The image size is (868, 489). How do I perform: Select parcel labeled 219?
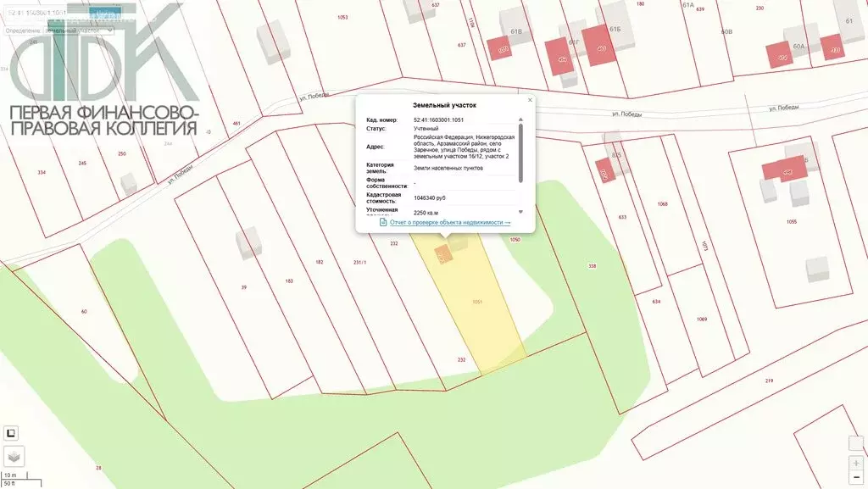(x=769, y=381)
